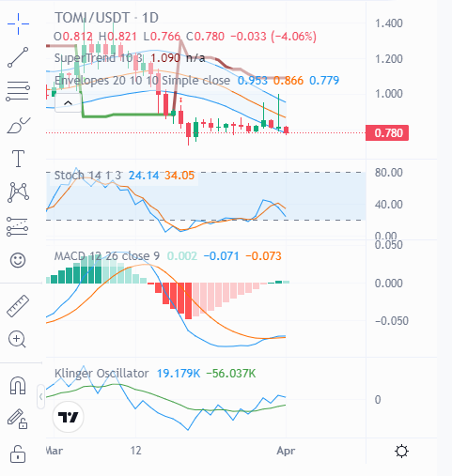452x476 pixels.
Task: Select the brush drawing tool
Action: coord(18,125)
